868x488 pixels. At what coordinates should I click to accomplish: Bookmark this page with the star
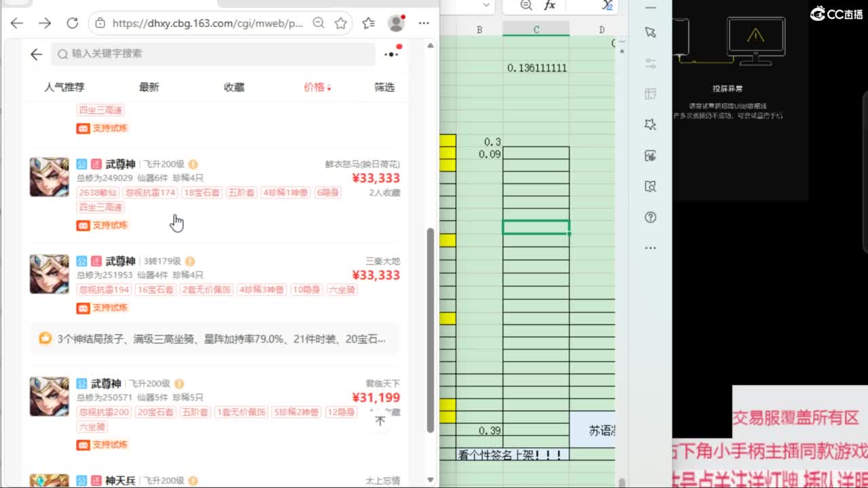[x=341, y=23]
